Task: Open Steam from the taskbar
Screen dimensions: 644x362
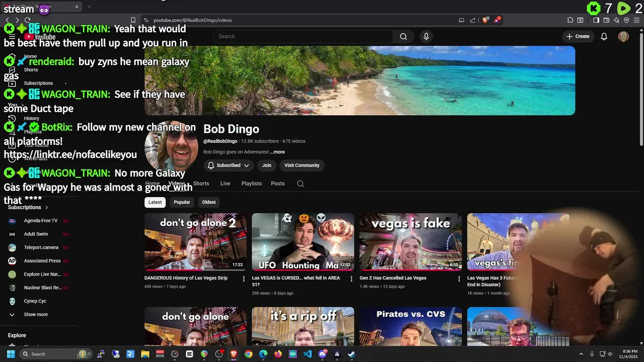Action: (x=351, y=354)
